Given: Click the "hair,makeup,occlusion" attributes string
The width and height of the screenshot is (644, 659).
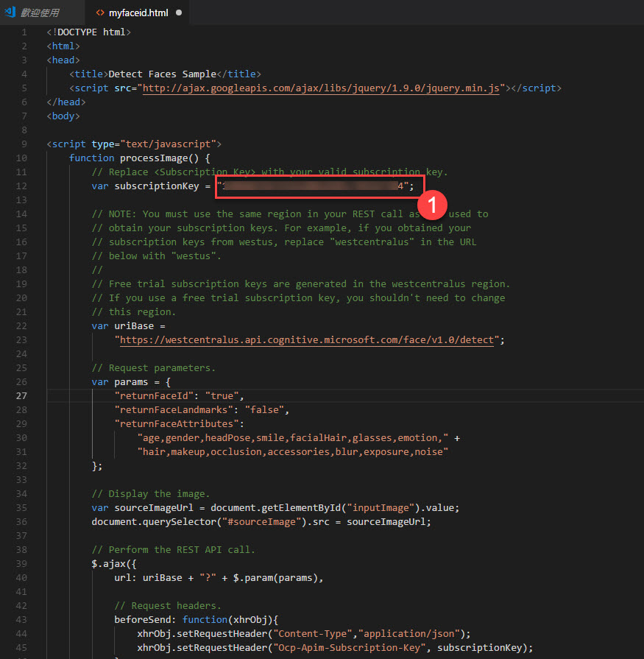Looking at the screenshot, I should (x=293, y=452).
